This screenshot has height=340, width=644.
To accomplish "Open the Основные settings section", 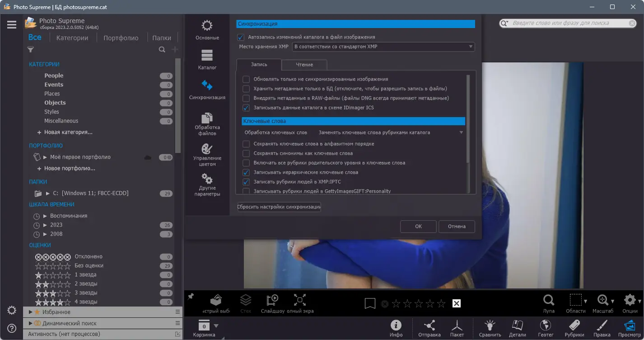I will click(x=207, y=30).
